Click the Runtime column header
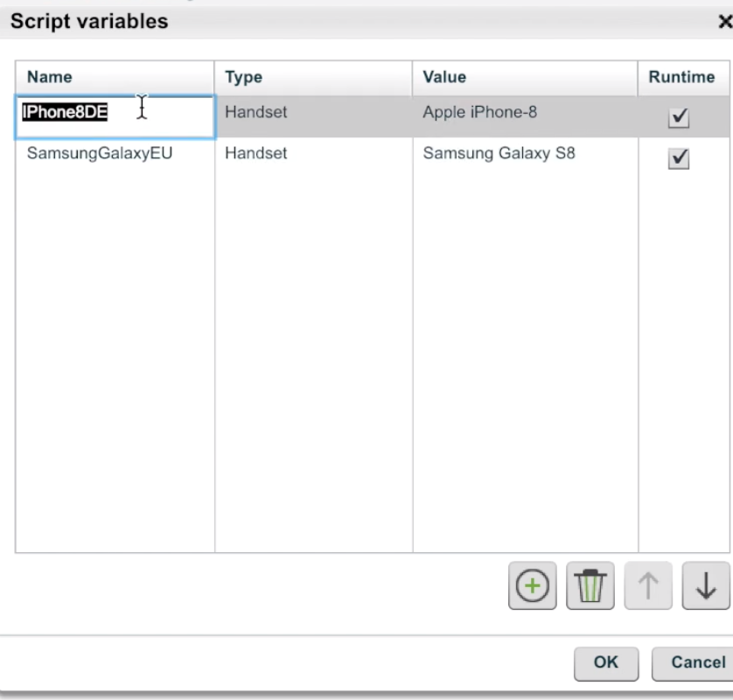 click(x=681, y=77)
